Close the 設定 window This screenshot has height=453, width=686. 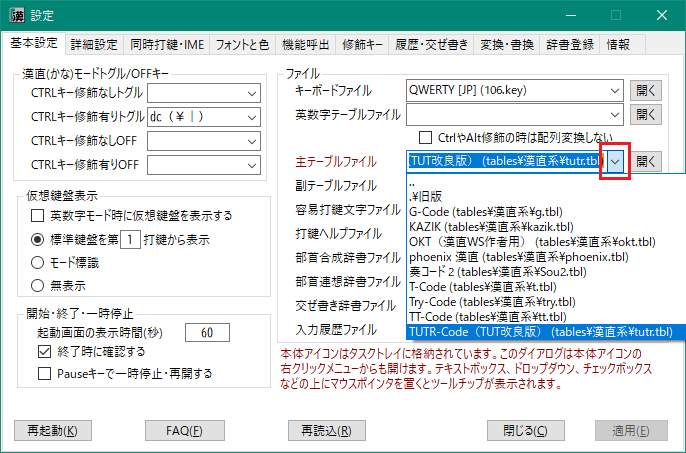(x=662, y=15)
